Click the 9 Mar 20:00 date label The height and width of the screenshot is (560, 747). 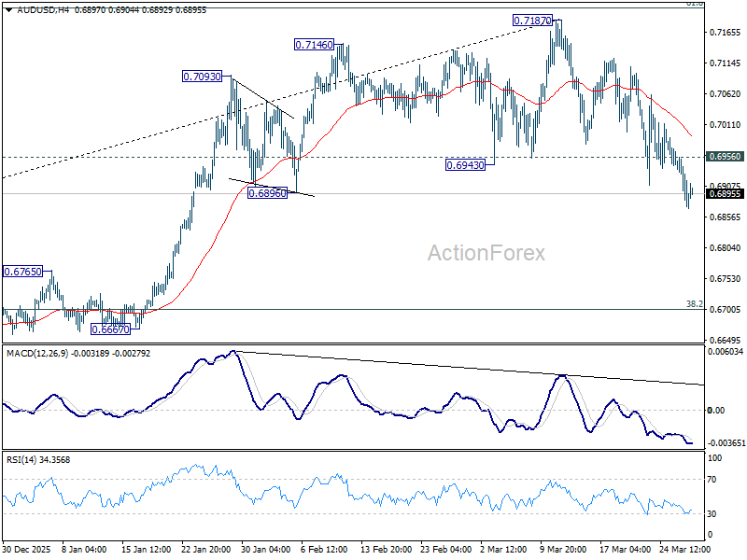563,549
